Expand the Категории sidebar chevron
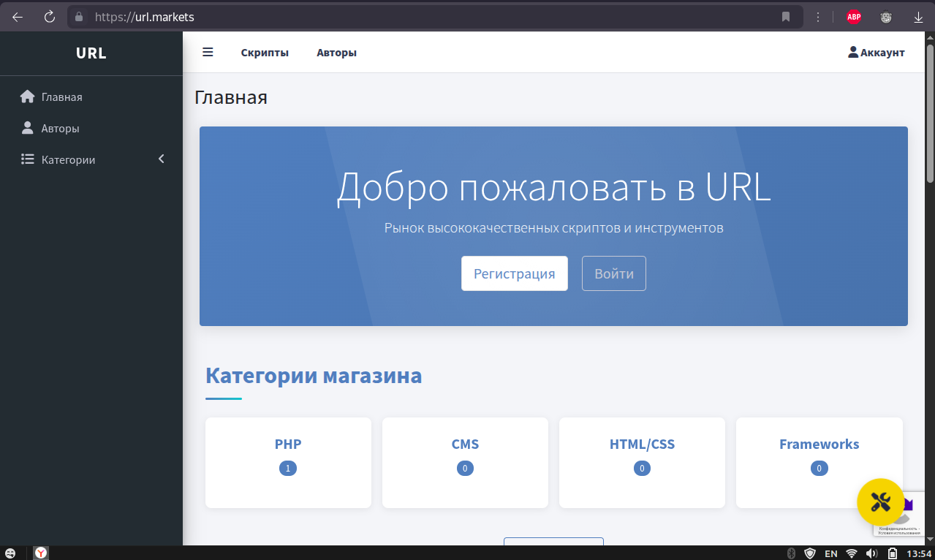The height and width of the screenshot is (560, 935). point(162,159)
